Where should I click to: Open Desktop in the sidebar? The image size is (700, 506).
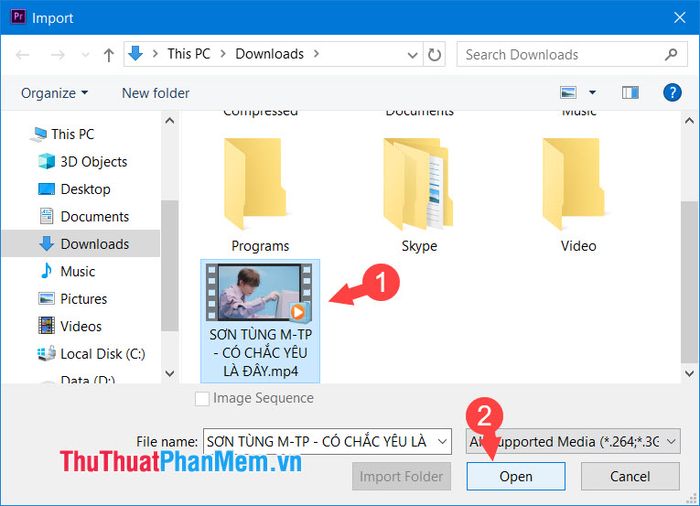tap(85, 189)
